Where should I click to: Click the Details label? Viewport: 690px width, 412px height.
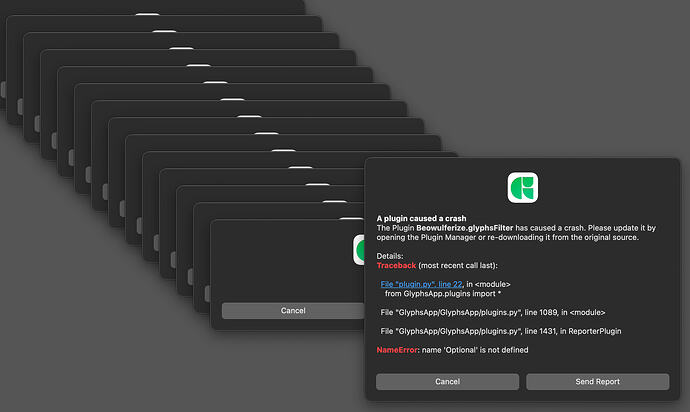[x=390, y=256]
